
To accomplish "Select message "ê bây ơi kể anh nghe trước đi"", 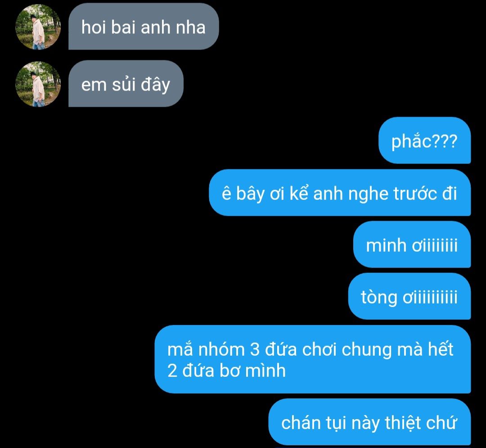I will pos(340,193).
